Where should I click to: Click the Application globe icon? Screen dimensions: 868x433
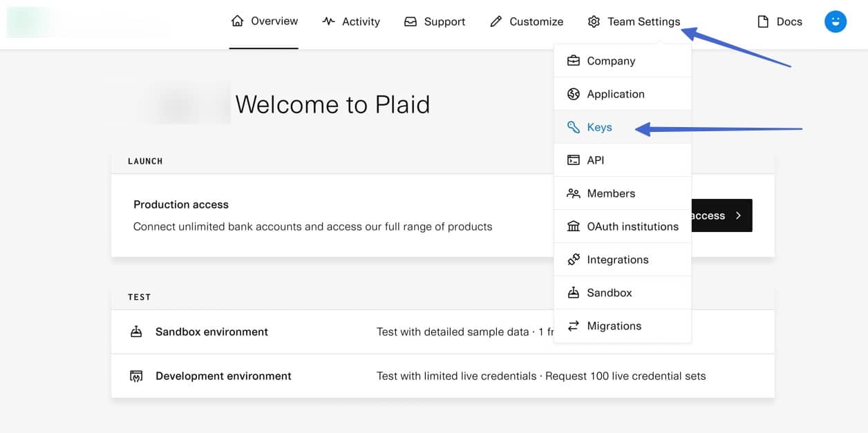[x=574, y=94]
